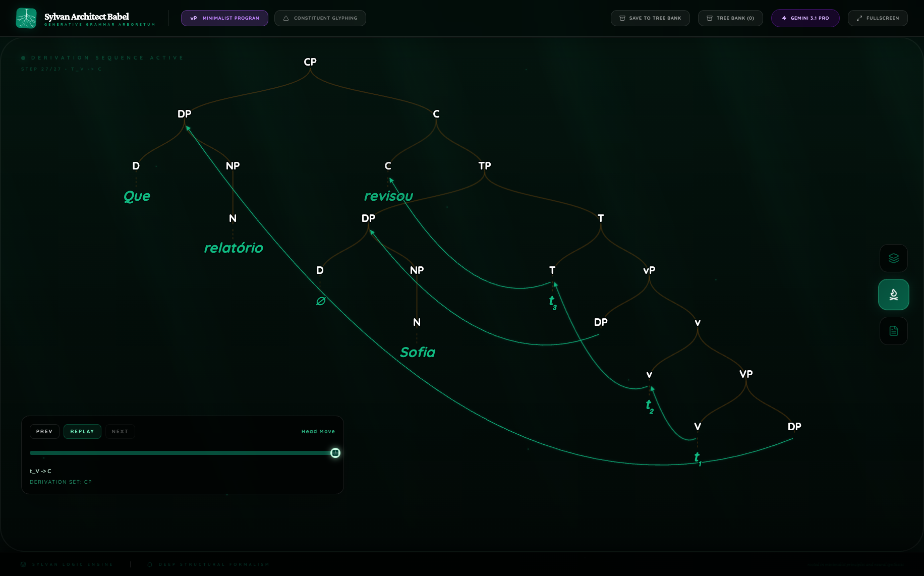Viewport: 924px width, 576px height.
Task: Open Tree Bank (0) collection
Action: pyautogui.click(x=730, y=18)
